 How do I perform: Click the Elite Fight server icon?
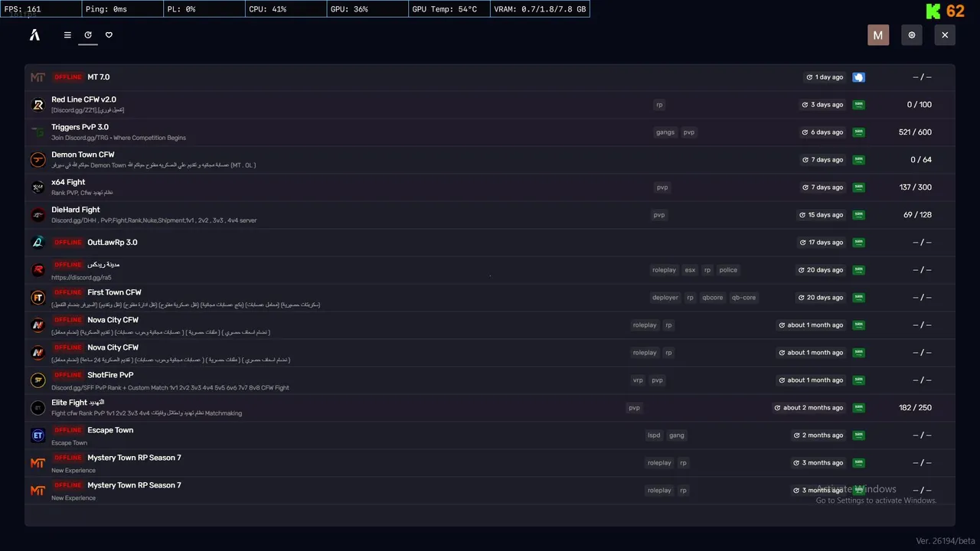click(x=38, y=408)
